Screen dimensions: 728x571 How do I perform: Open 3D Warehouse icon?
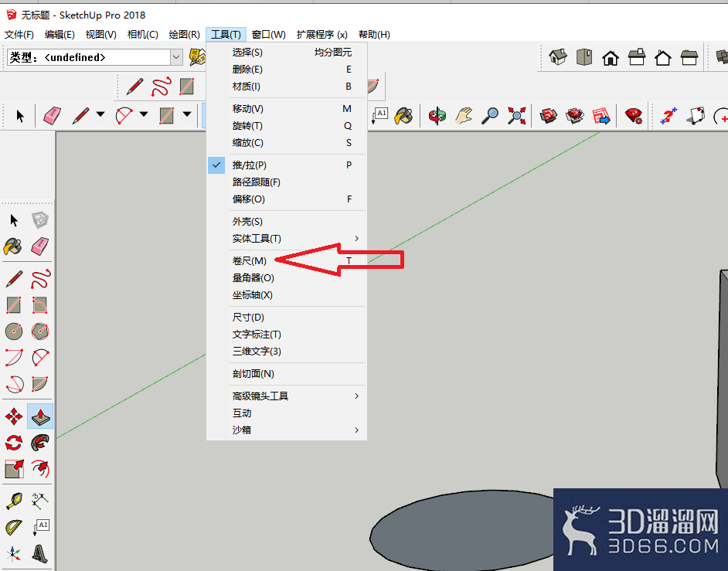click(x=549, y=116)
